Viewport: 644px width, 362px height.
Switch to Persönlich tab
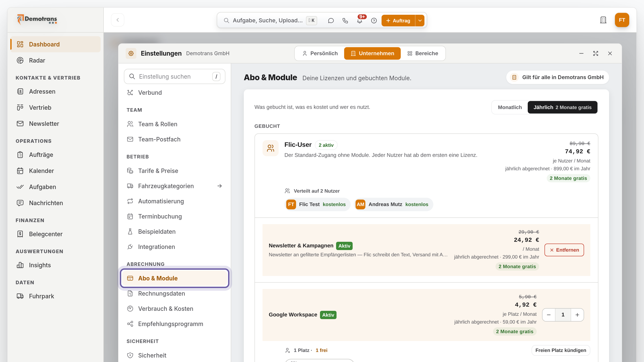(x=320, y=53)
